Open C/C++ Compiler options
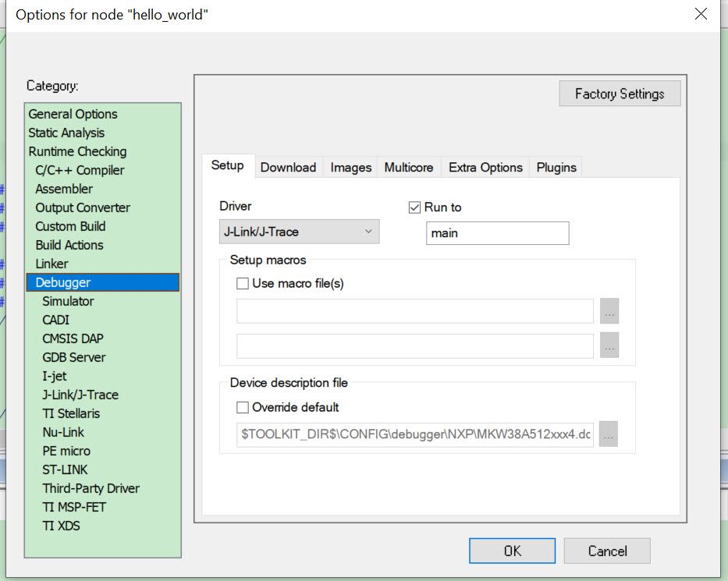The image size is (728, 581). pos(80,170)
